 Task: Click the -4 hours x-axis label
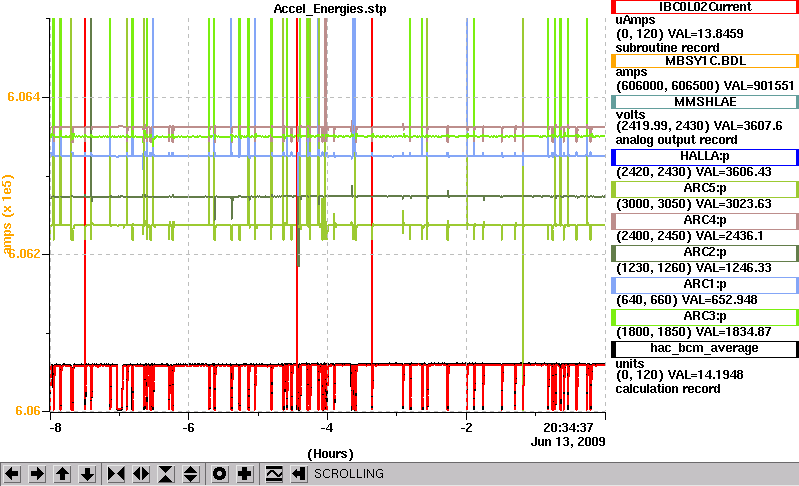coord(327,428)
